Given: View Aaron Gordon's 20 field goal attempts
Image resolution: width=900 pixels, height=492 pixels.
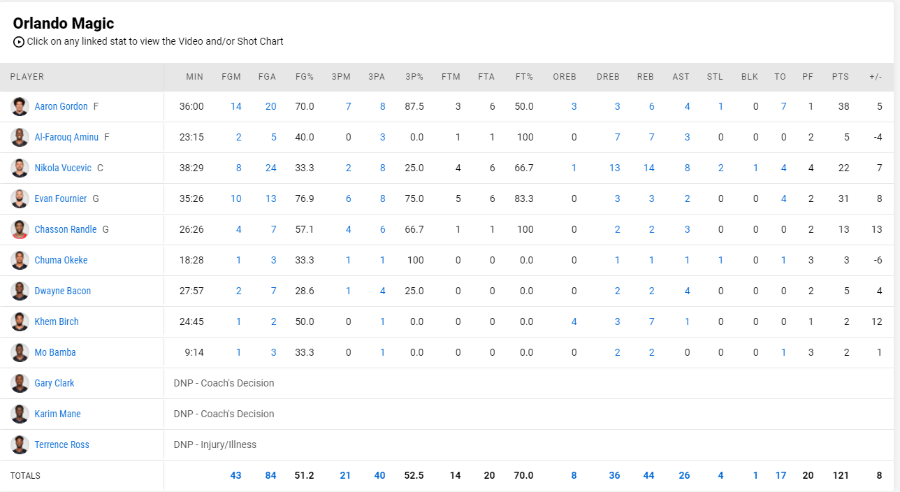Looking at the screenshot, I should pyautogui.click(x=271, y=106).
